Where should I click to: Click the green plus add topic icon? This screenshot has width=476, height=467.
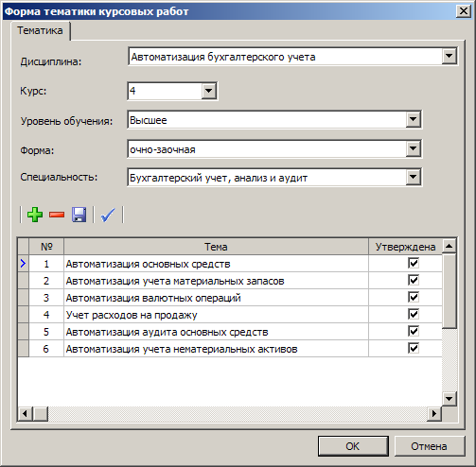coord(35,215)
